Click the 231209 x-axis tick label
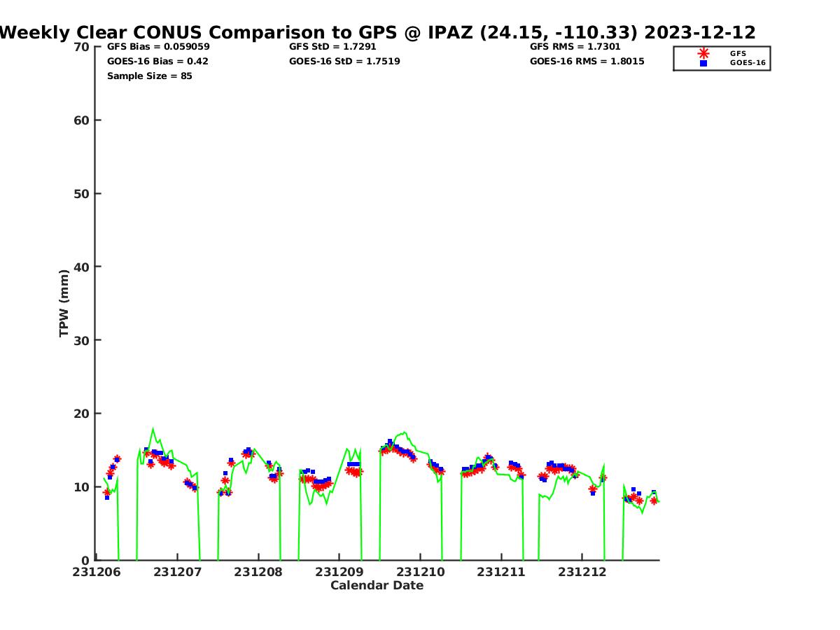 339,572
